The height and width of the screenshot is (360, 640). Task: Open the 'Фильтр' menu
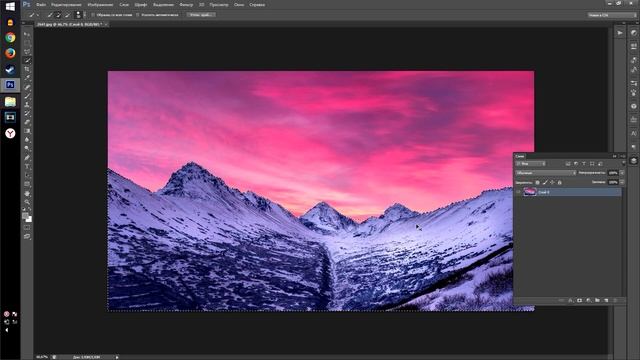pos(186,5)
